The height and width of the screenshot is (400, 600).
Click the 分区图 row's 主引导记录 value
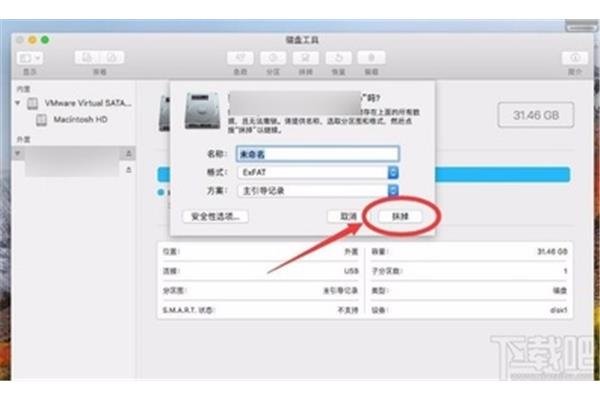click(341, 291)
